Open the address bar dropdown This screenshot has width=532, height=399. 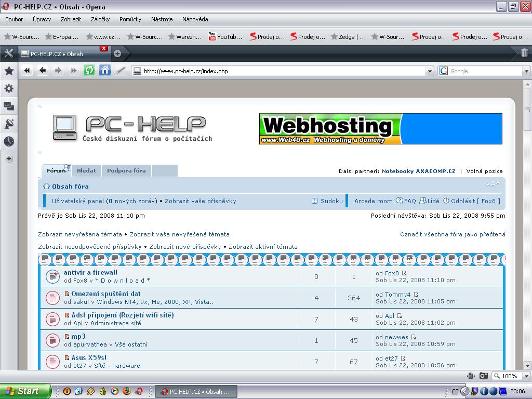click(430, 71)
